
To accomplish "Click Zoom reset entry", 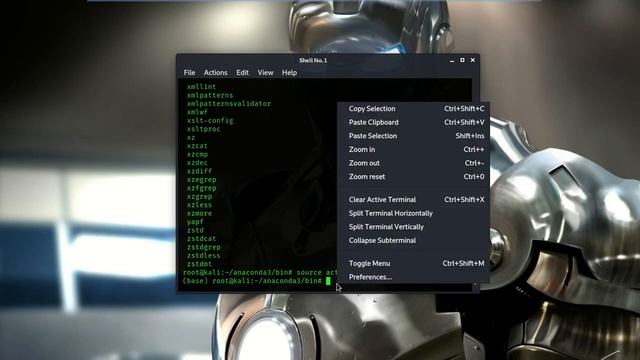I will tap(413, 177).
